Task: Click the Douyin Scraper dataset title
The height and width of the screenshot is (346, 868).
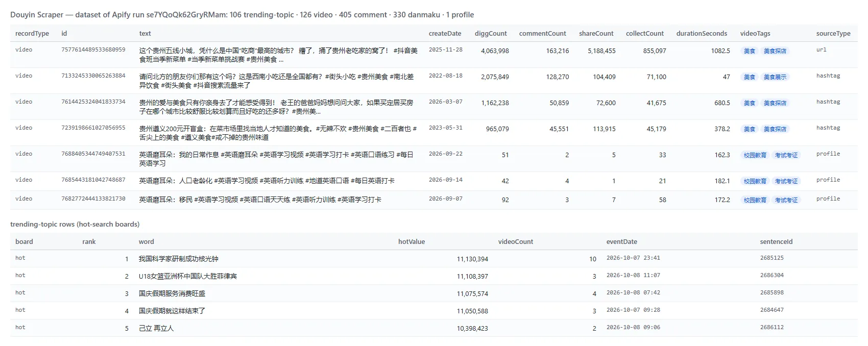Action: click(x=242, y=15)
